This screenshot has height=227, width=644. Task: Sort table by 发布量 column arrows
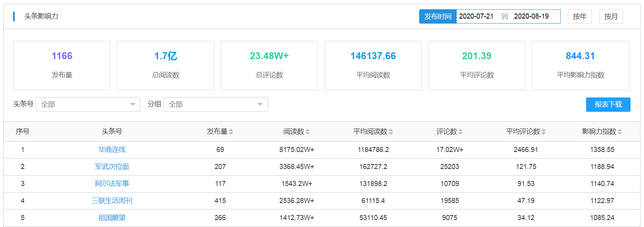coord(231,132)
